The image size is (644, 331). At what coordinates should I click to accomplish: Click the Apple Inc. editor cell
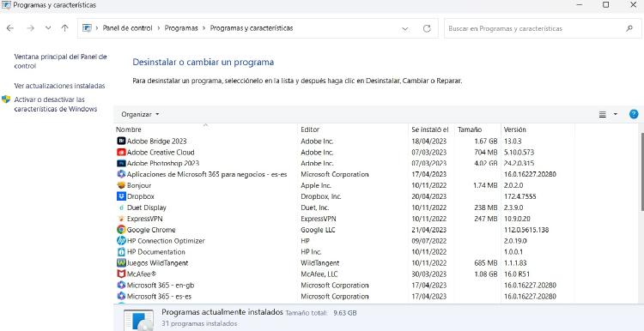click(316, 185)
